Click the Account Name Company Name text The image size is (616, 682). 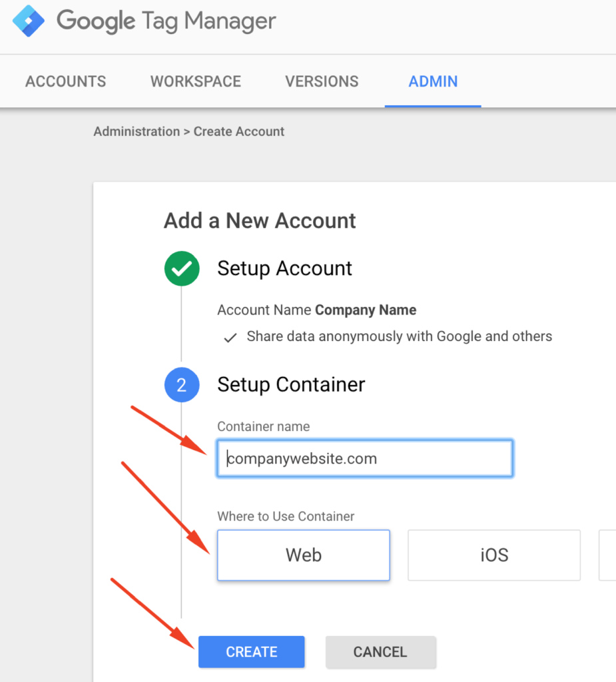[x=317, y=310]
